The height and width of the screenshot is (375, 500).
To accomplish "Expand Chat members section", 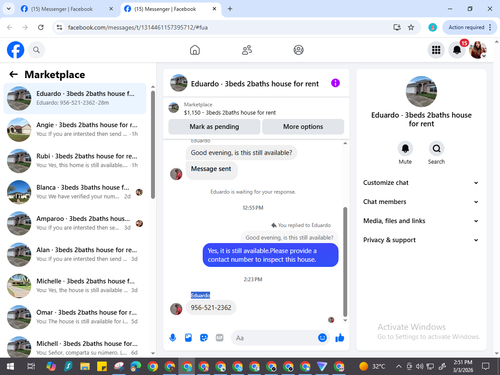I will [421, 202].
